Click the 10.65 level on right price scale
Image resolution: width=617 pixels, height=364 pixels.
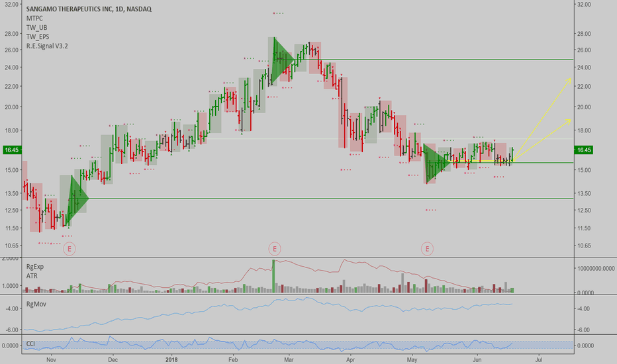(x=584, y=246)
